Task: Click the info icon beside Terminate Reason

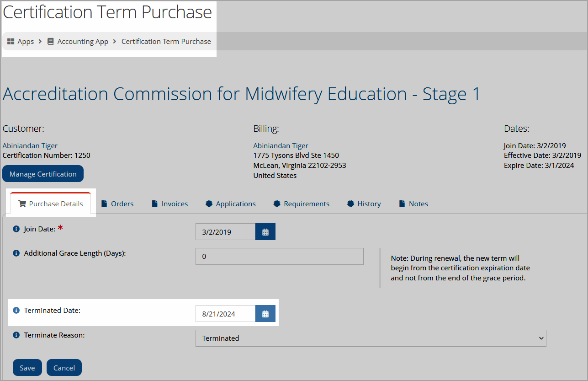Action: tap(16, 335)
